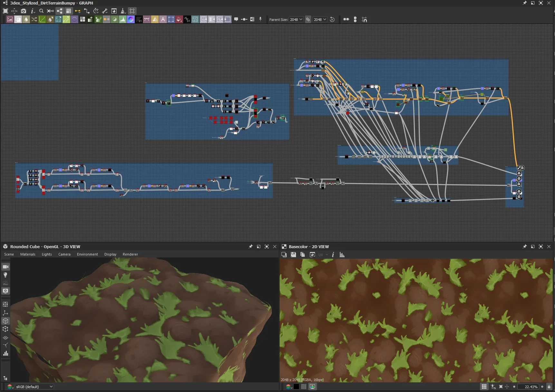The width and height of the screenshot is (555, 392).
Task: Save the 2D view image with floppy icon
Action: tap(293, 255)
